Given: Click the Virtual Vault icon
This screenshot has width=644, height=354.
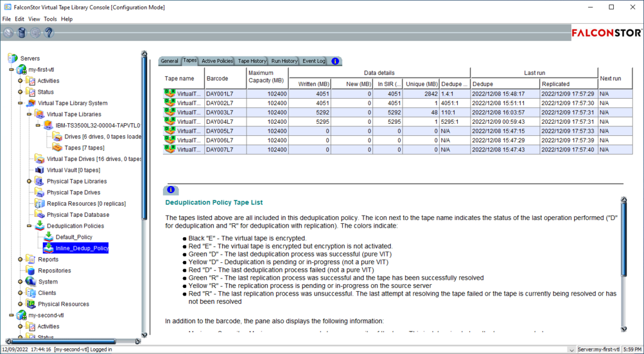Looking at the screenshot, I should [x=40, y=170].
